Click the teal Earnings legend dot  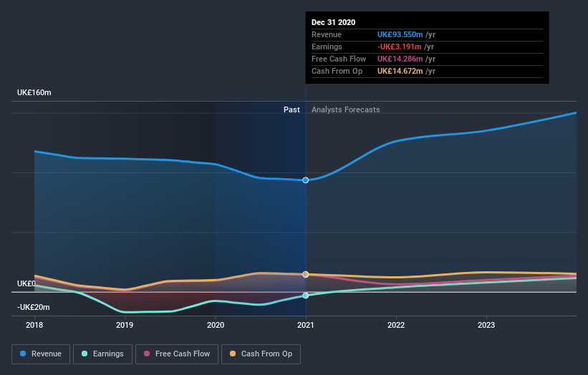(x=85, y=354)
